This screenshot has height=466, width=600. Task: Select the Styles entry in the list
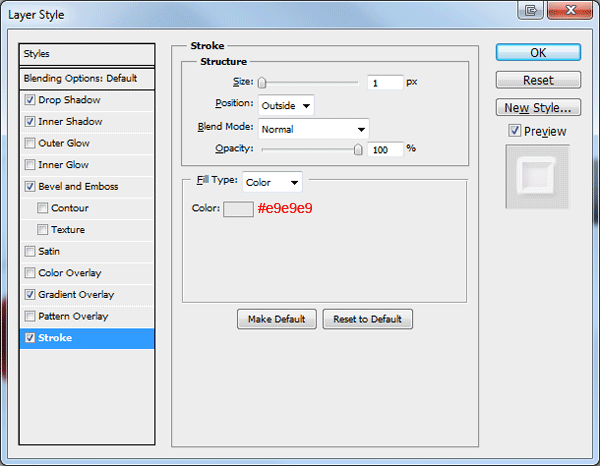tap(87, 54)
